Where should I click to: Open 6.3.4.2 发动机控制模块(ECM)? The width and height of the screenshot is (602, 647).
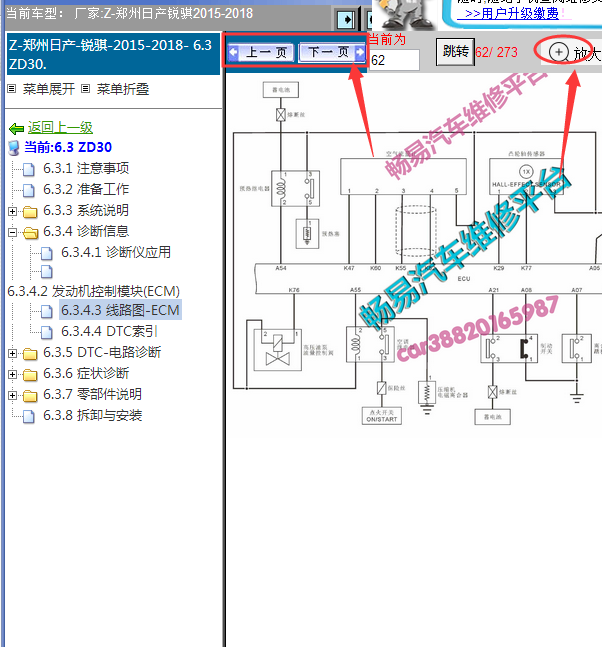click(94, 291)
